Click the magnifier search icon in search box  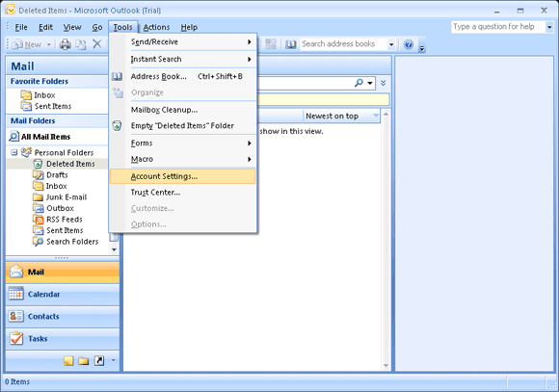click(x=359, y=83)
